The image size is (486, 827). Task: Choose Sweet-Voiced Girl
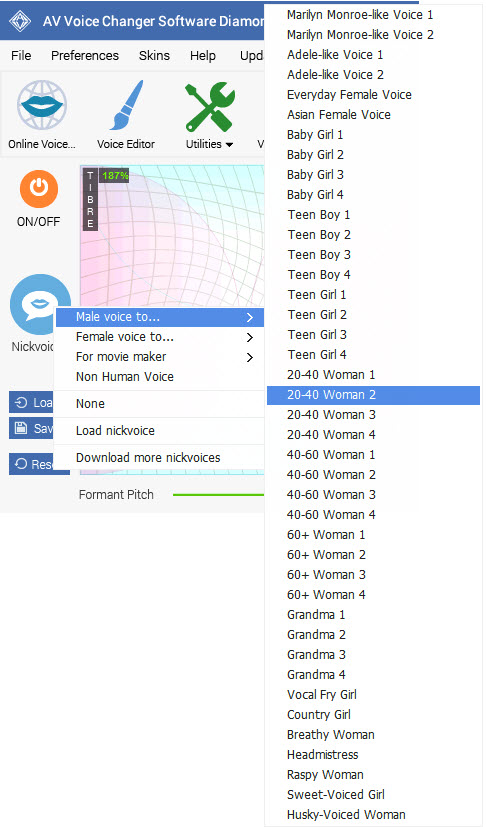point(373,795)
